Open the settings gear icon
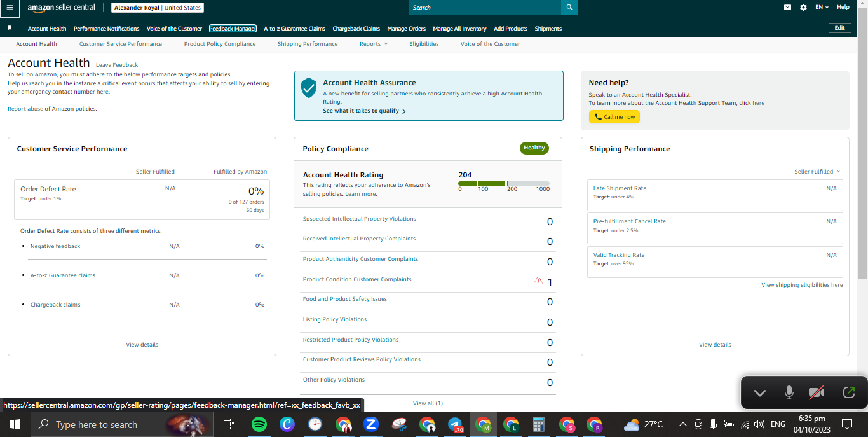The image size is (868, 437). [803, 8]
